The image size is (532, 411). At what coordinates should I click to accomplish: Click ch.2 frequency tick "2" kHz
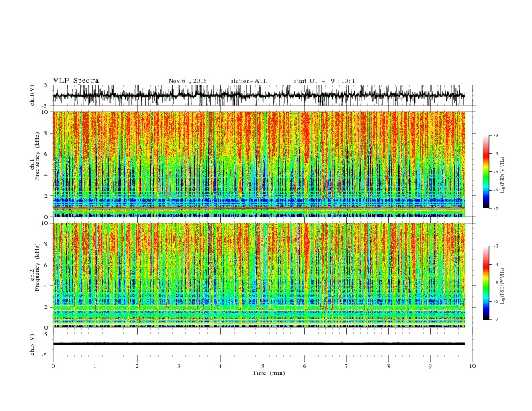(x=46, y=307)
